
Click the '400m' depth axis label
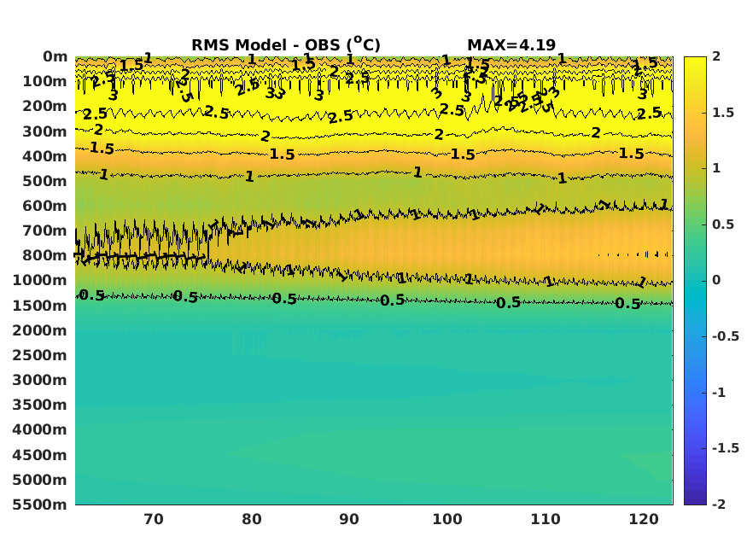(44, 156)
